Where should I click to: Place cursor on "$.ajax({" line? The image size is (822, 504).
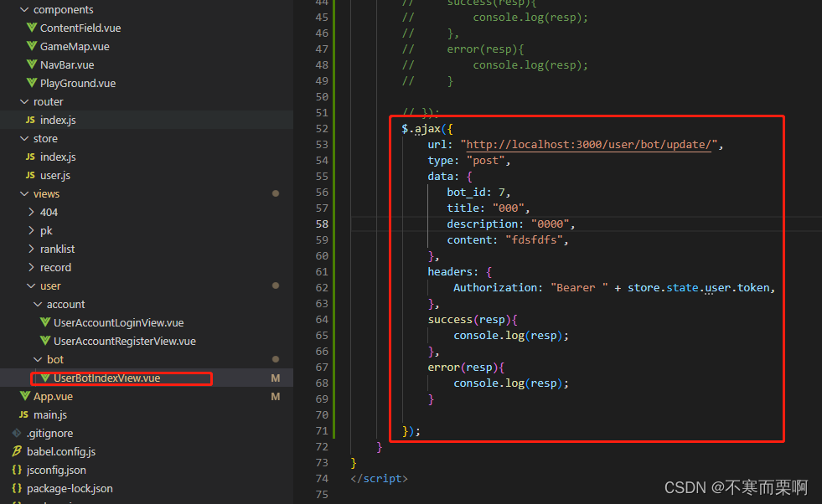(427, 129)
